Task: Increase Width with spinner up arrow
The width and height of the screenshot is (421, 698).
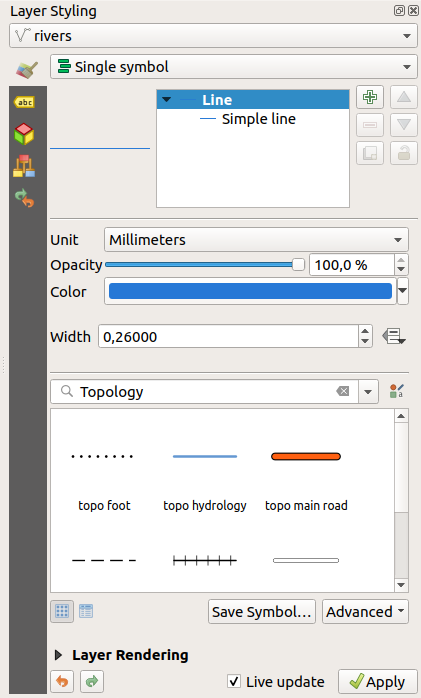Action: coord(365,331)
